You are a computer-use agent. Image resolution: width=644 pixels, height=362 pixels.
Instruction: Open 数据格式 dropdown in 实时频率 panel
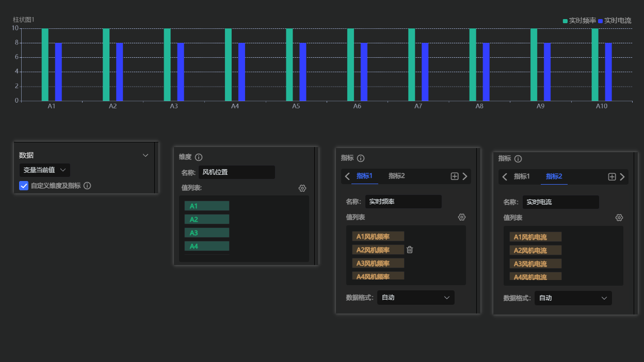tap(416, 298)
